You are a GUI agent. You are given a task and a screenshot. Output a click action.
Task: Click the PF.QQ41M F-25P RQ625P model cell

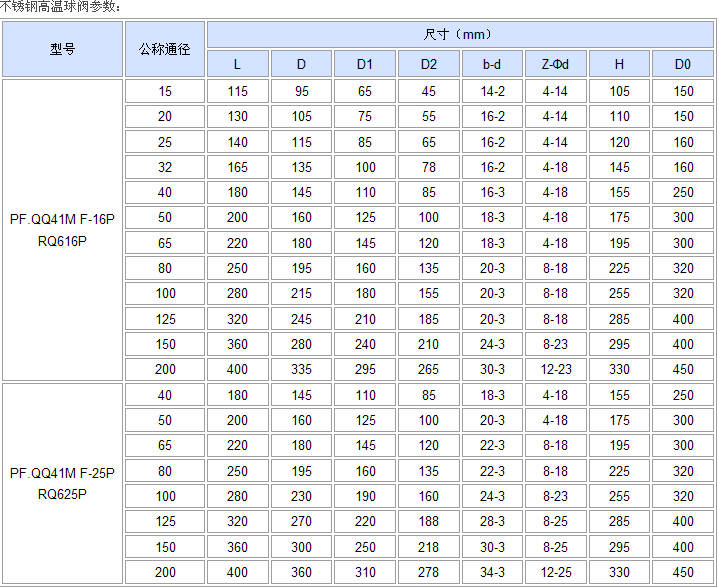(62, 483)
